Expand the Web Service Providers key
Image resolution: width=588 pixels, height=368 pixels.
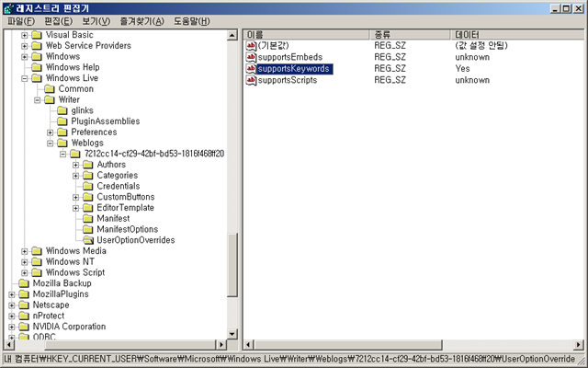(25, 46)
